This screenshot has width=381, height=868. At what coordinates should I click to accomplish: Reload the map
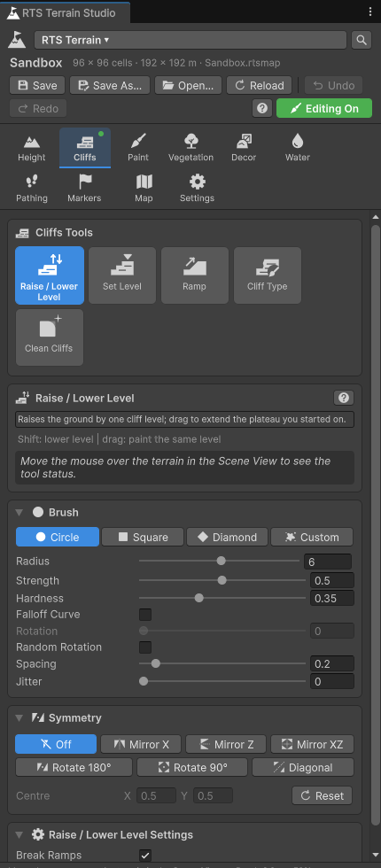259,85
